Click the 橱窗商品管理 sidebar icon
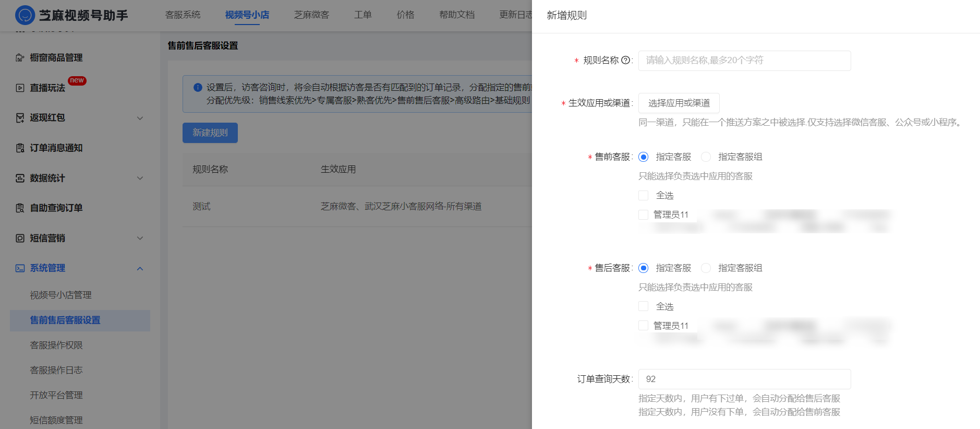 [20, 58]
